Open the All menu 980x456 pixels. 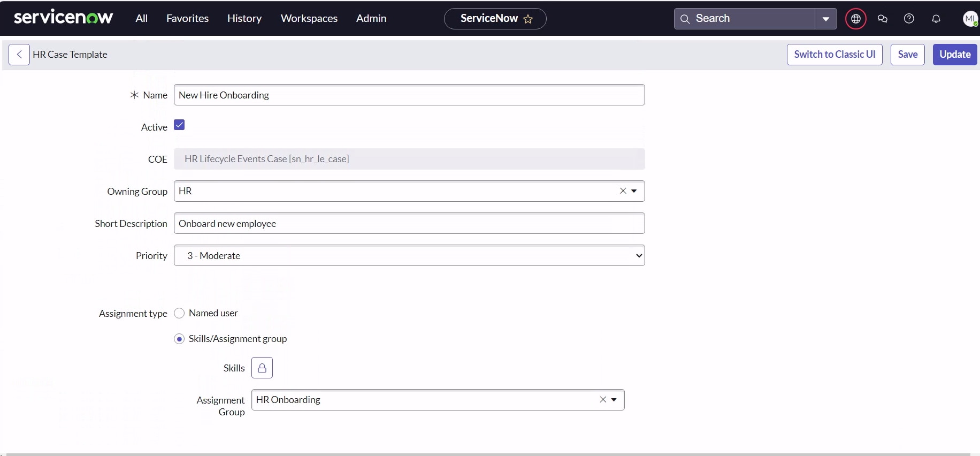[141, 18]
